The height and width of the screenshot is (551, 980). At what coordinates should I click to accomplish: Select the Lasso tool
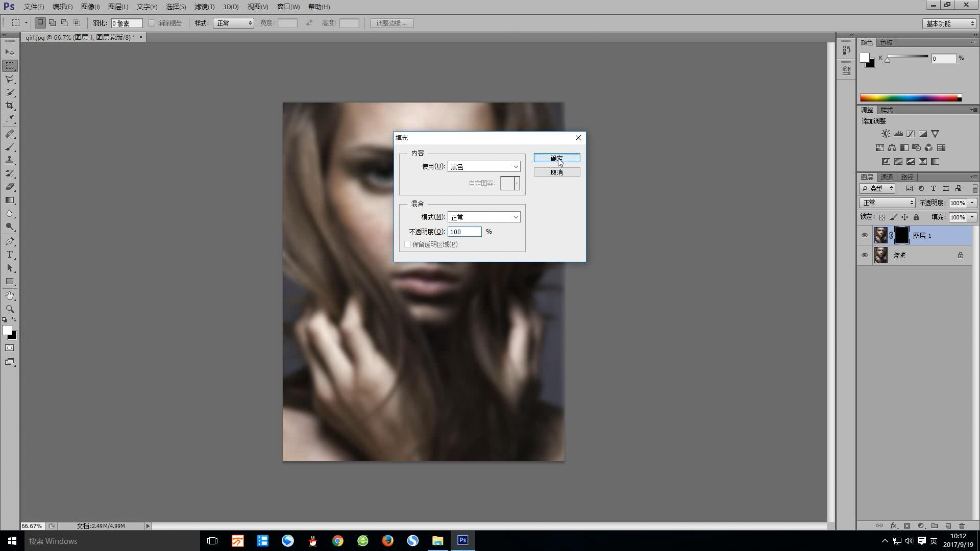[10, 79]
